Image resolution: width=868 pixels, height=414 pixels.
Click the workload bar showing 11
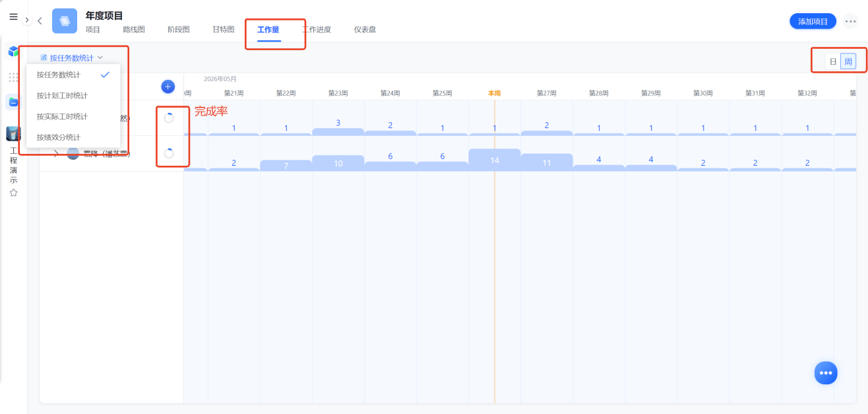click(547, 162)
